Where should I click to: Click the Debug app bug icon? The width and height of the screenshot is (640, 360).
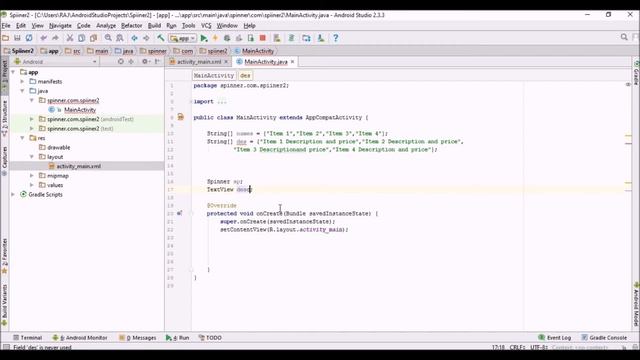[227, 38]
